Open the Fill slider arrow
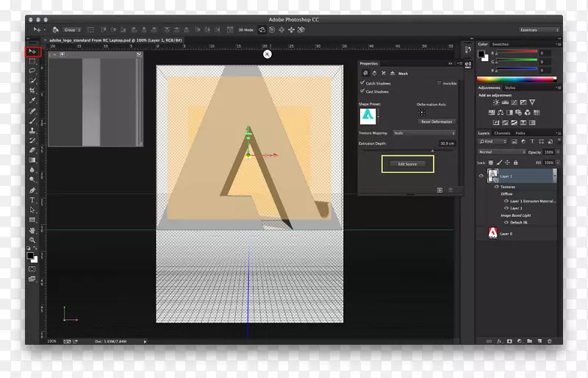 point(558,163)
